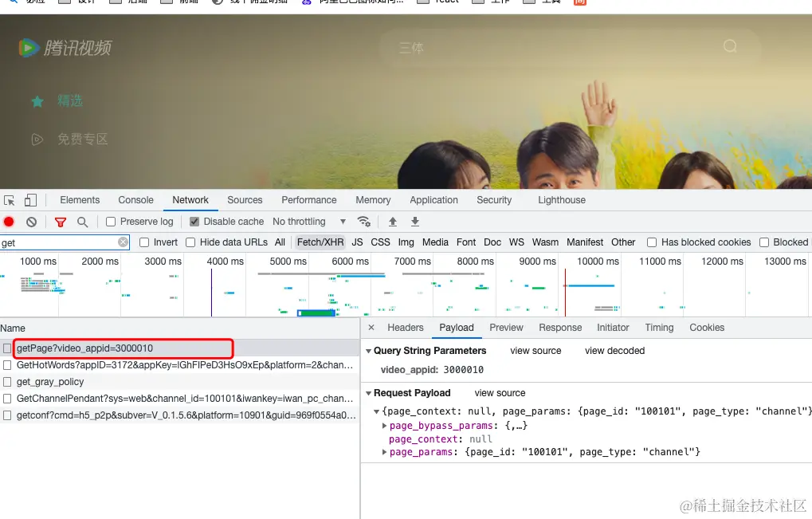Tick the checkbox of GetChannelPendant row
The height and width of the screenshot is (519, 812).
point(7,399)
